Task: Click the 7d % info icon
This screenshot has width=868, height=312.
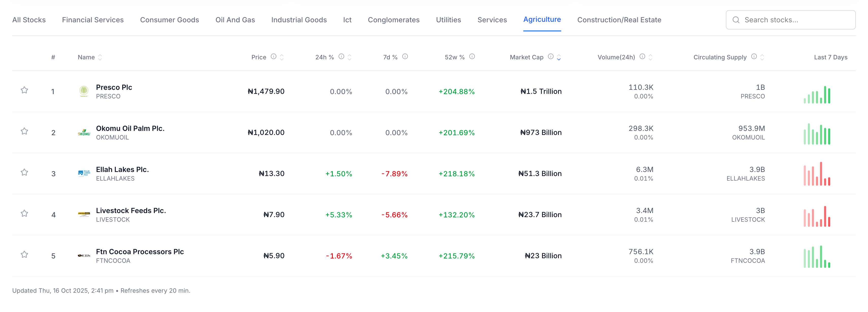Action: pyautogui.click(x=405, y=57)
